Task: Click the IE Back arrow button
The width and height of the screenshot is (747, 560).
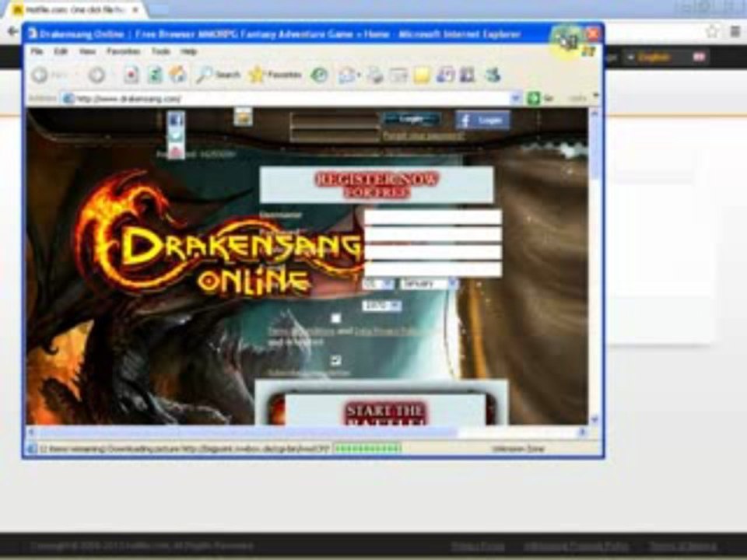Action: [x=40, y=75]
